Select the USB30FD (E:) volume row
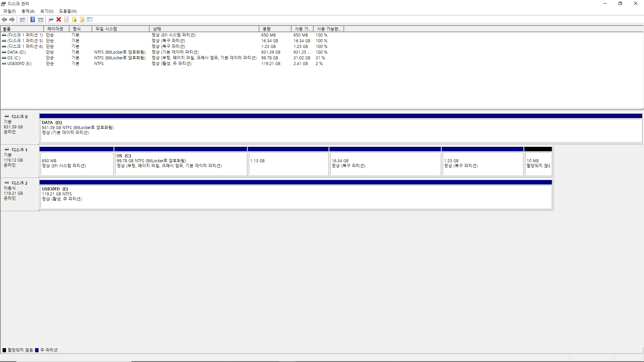The height and width of the screenshot is (362, 644). click(x=19, y=64)
